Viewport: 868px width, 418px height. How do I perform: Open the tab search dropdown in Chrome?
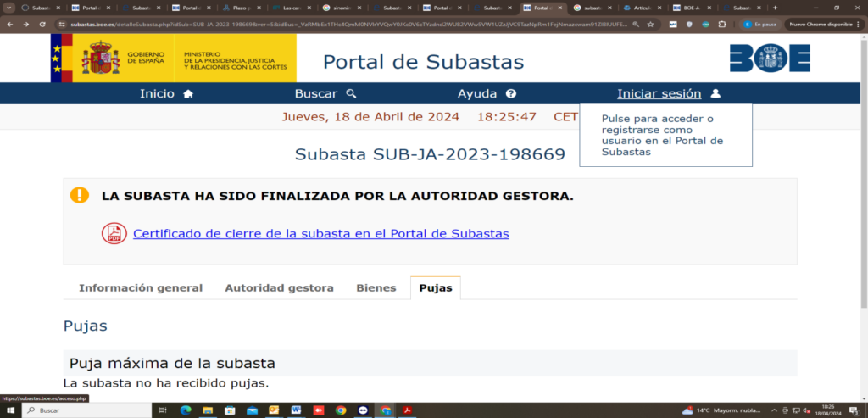[8, 8]
